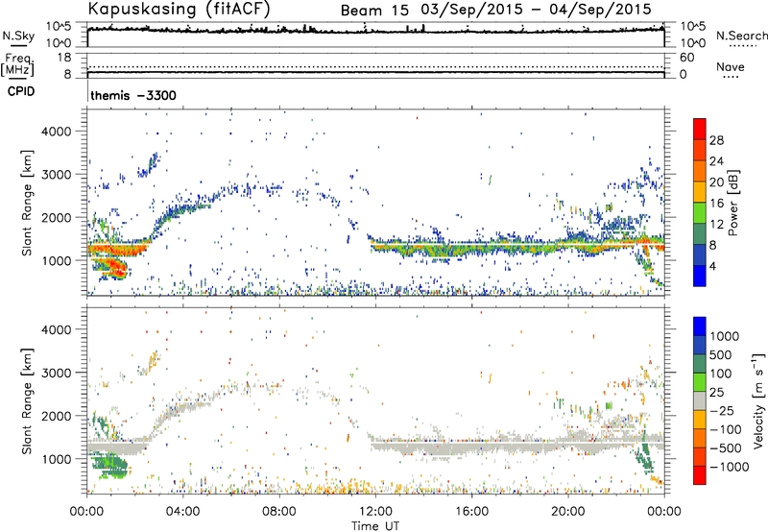The height and width of the screenshot is (532, 768).
Task: Click the 20:00 time axis tick
Action: 567,512
